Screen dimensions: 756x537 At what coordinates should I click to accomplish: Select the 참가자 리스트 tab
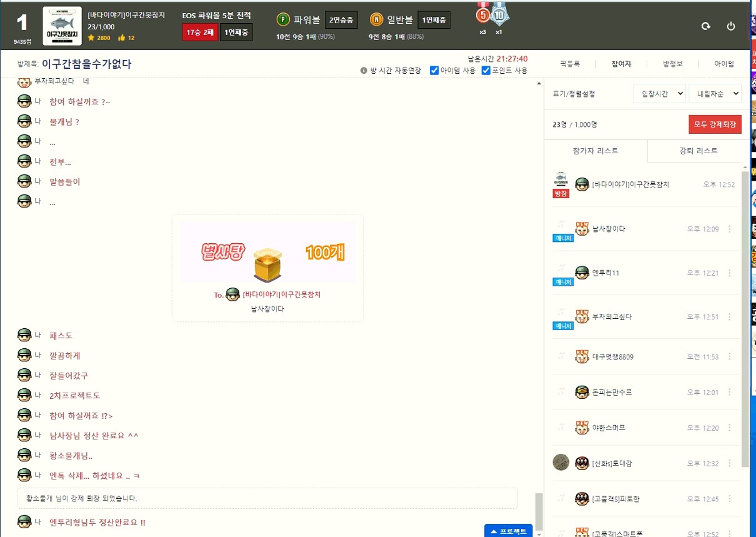point(595,151)
